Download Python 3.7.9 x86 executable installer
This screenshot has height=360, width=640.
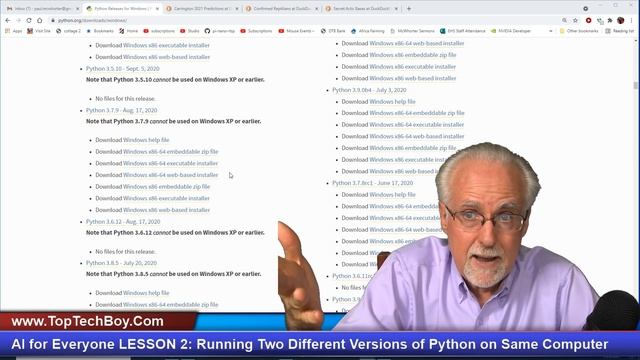click(x=166, y=198)
